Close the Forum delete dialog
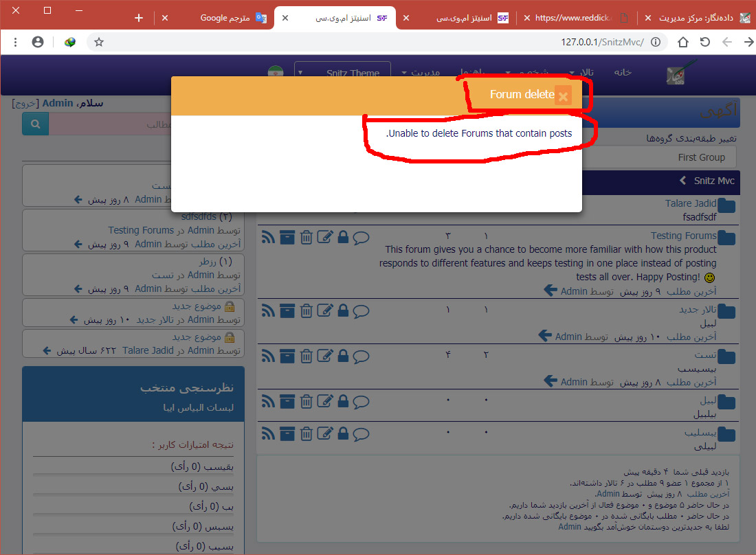The height and width of the screenshot is (555, 756). pos(563,96)
